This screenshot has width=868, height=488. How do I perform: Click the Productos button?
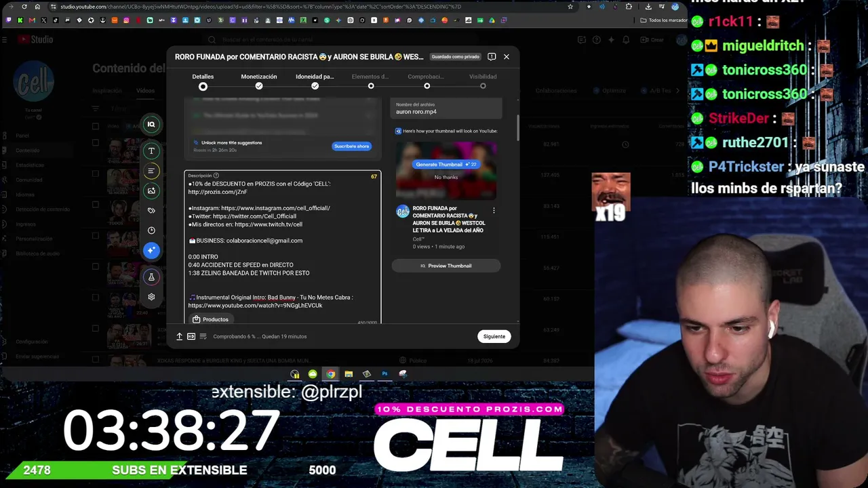(210, 319)
